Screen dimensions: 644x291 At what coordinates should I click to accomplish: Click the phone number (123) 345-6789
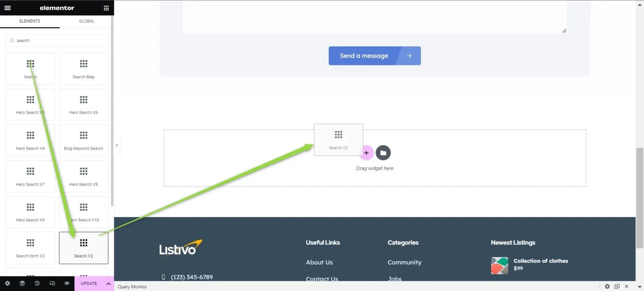[192, 277]
